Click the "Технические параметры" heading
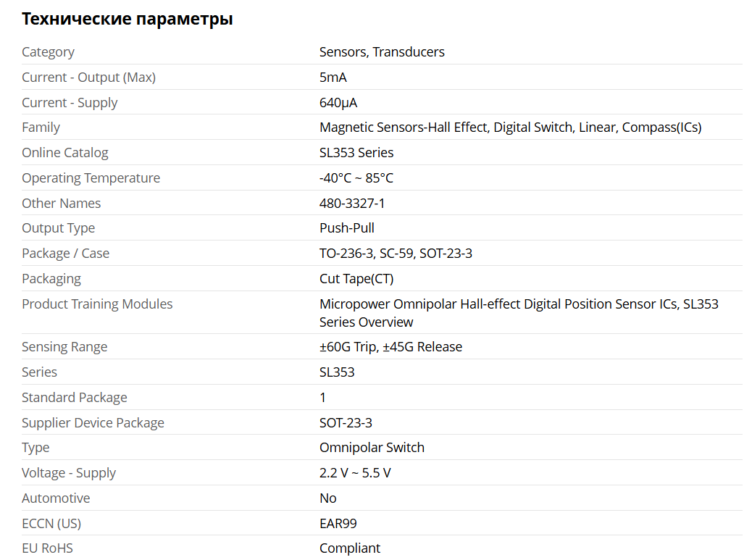Image resolution: width=752 pixels, height=560 pixels. (128, 20)
